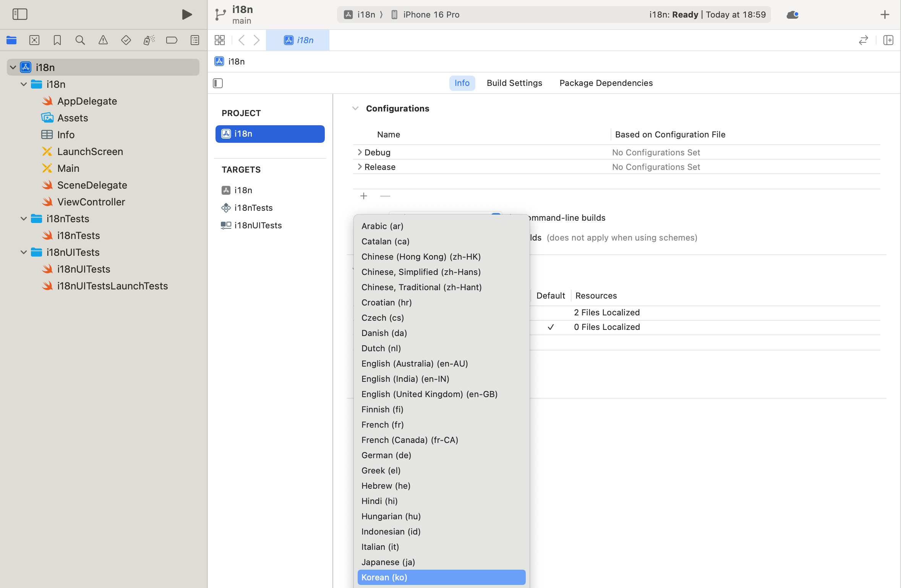
Task: Open the Find navigator magnifier
Action: tap(80, 40)
